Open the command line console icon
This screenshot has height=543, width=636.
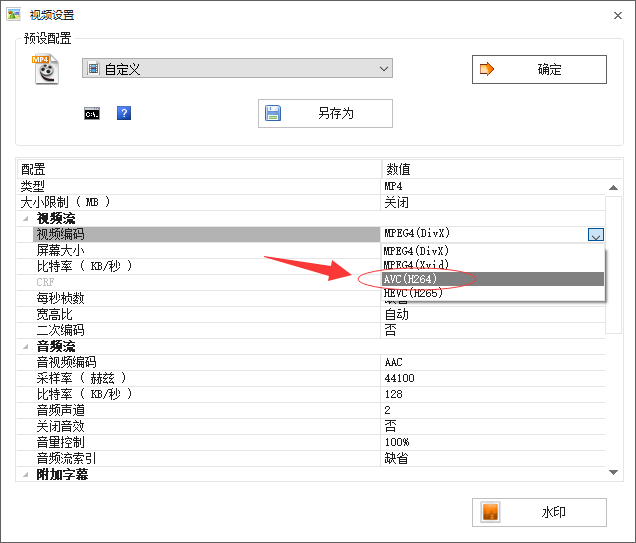(92, 113)
